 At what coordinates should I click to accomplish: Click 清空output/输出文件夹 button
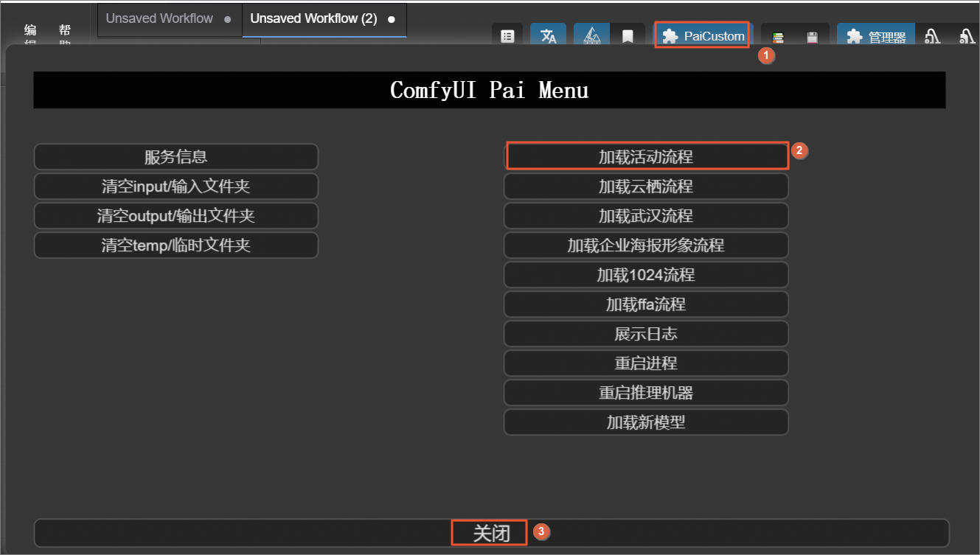176,216
